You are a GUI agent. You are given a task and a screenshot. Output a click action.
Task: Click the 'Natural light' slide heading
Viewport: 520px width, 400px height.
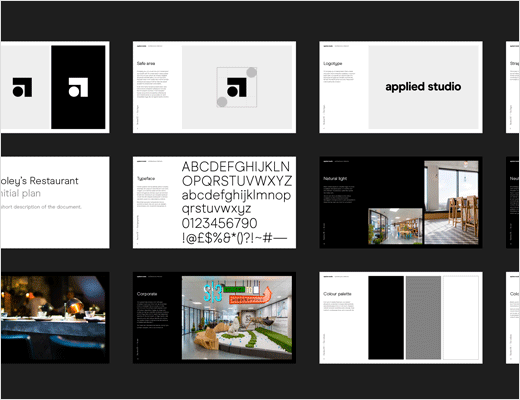[x=335, y=179]
